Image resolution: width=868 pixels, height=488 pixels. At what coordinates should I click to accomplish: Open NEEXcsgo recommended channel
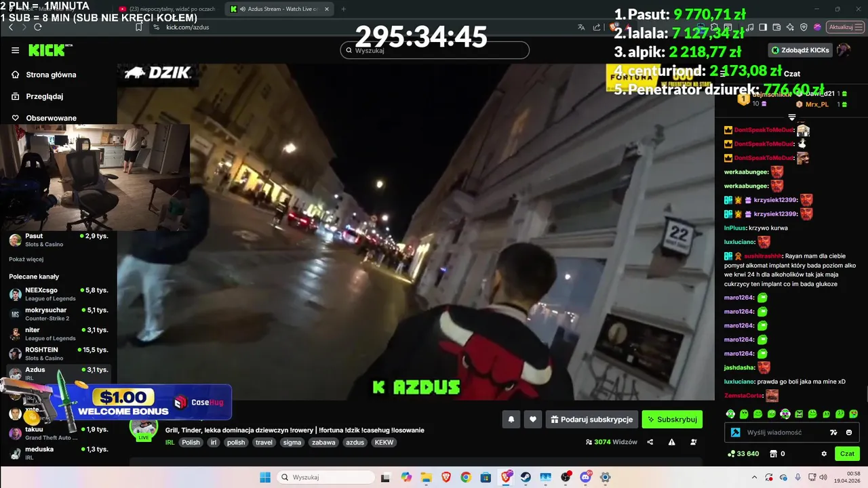pos(58,293)
